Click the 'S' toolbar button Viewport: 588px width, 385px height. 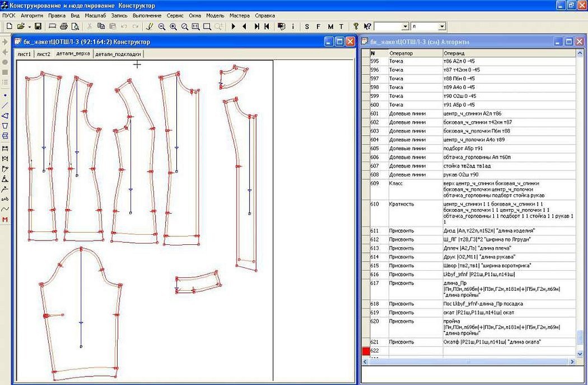click(307, 26)
